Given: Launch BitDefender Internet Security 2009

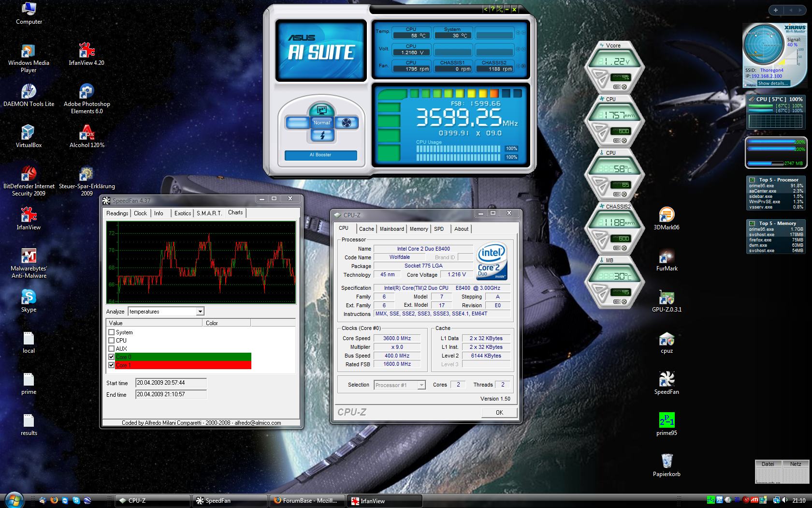Looking at the screenshot, I should point(29,181).
